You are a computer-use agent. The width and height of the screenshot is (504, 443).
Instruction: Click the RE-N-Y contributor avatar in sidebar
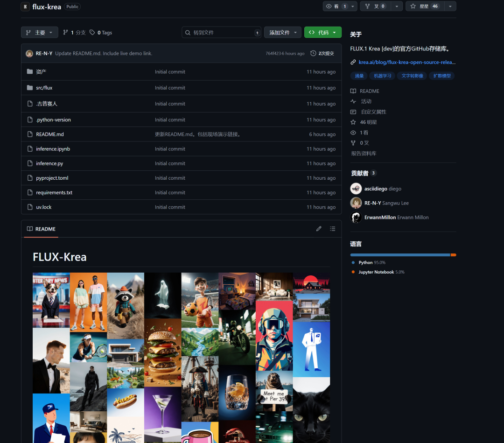tap(356, 203)
